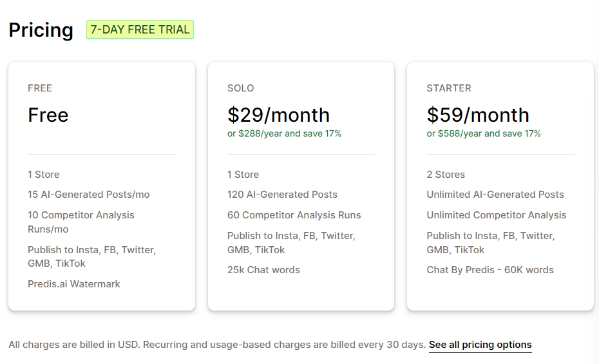Click the Pricing heading
This screenshot has height=364, width=599.
(41, 30)
